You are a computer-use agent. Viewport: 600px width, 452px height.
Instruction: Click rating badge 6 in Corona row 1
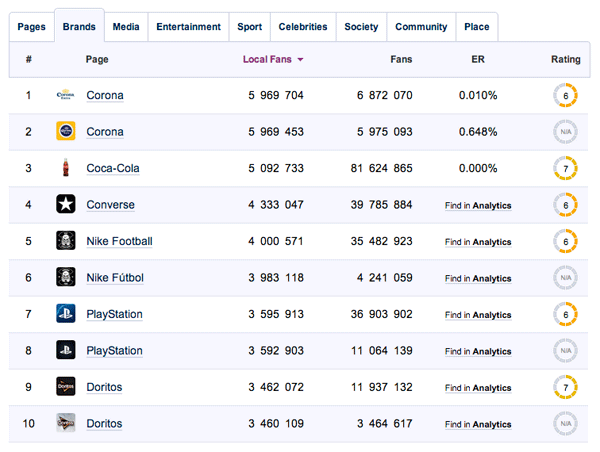point(566,95)
